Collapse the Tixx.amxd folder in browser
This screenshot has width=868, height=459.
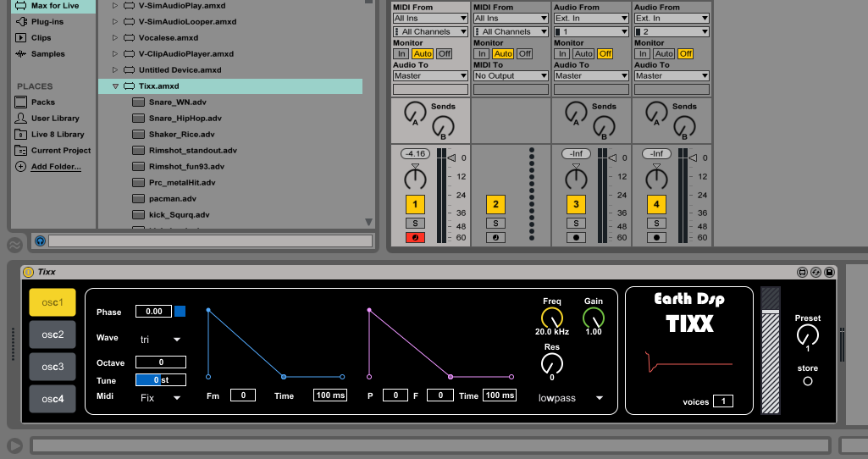click(x=114, y=86)
